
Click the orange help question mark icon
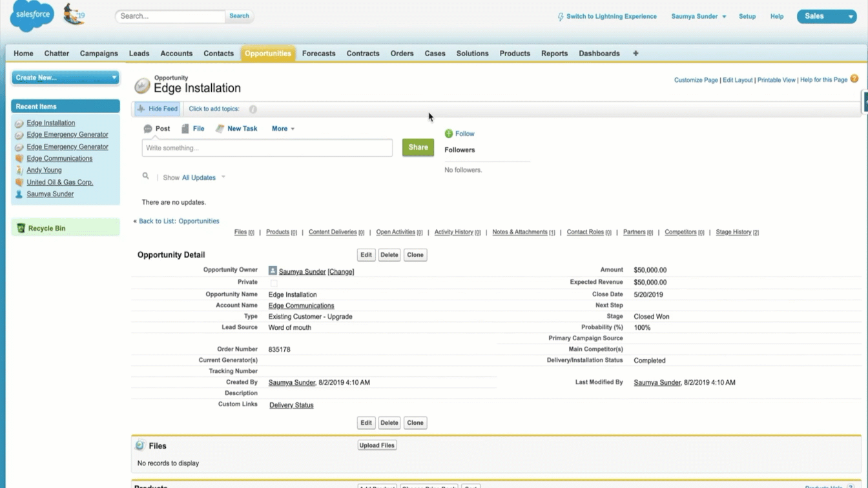854,79
